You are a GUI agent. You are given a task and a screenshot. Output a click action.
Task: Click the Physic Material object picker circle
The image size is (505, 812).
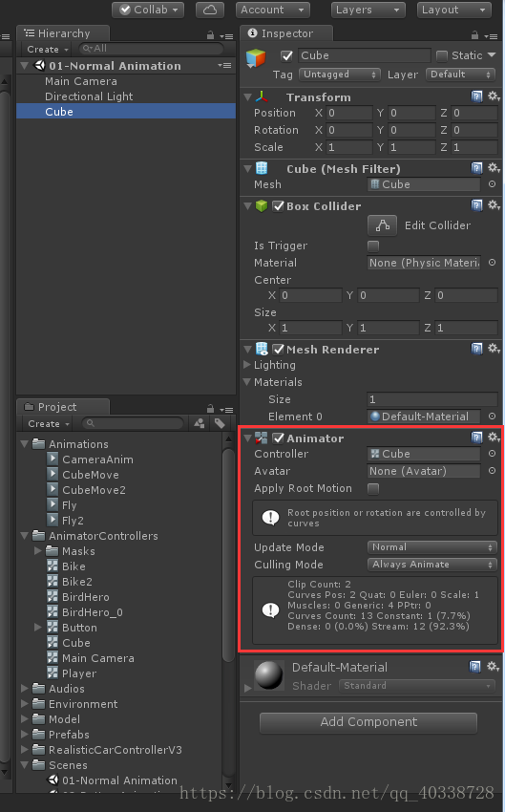(492, 263)
